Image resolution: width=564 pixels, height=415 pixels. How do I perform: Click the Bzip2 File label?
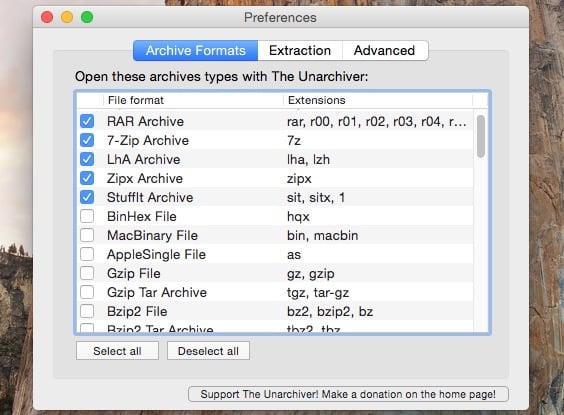click(x=137, y=312)
